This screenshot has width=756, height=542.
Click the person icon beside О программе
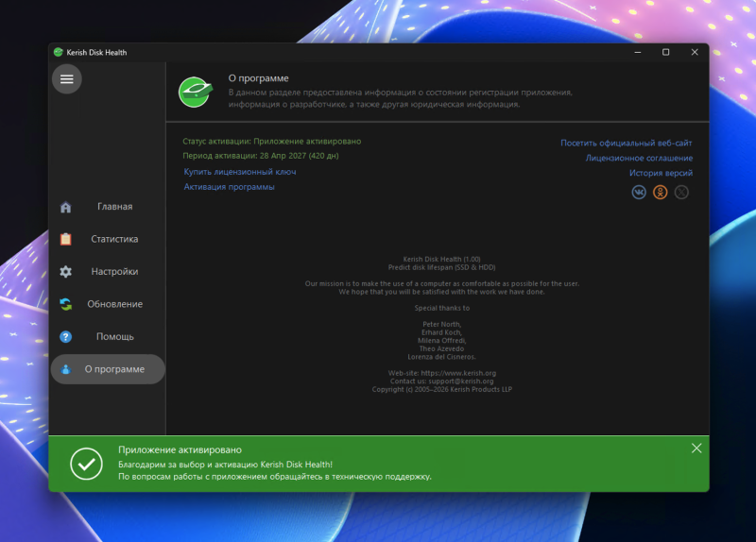pyautogui.click(x=65, y=369)
